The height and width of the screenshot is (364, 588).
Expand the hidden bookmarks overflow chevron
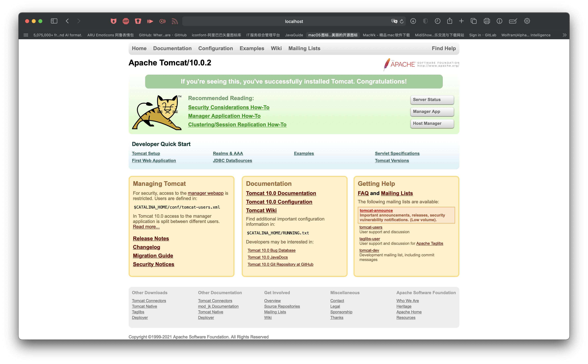tap(564, 35)
